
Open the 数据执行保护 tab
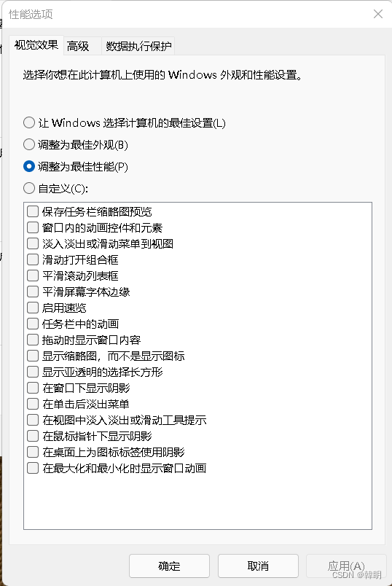[138, 47]
